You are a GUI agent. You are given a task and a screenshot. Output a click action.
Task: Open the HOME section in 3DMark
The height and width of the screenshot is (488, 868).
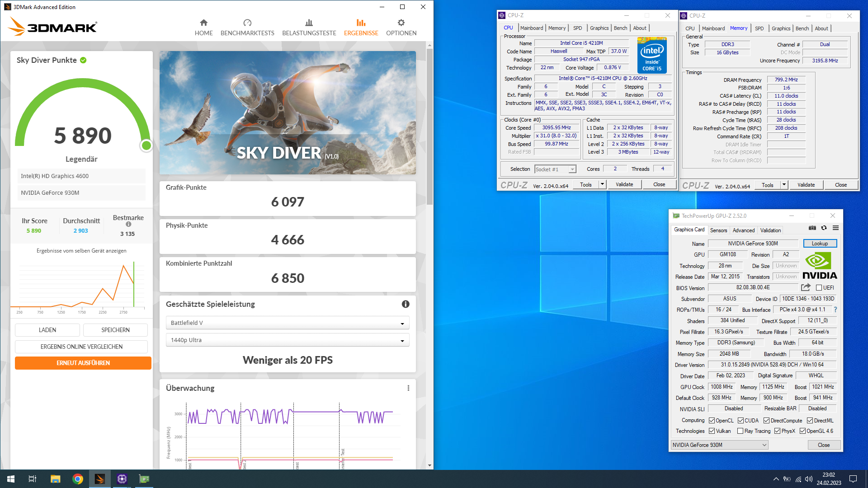(x=203, y=28)
